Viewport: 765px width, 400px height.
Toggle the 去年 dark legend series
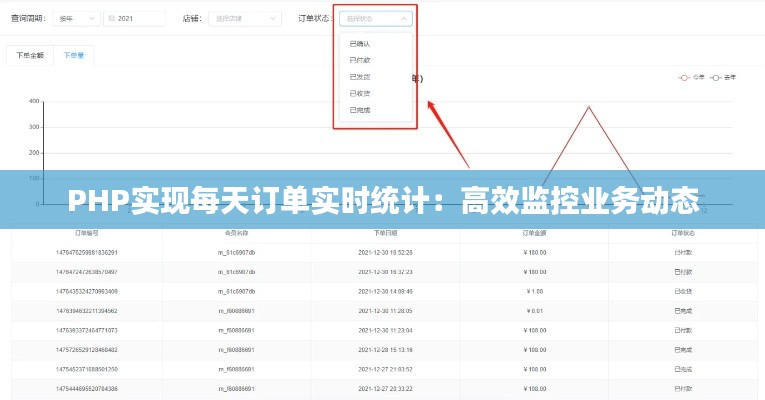723,78
